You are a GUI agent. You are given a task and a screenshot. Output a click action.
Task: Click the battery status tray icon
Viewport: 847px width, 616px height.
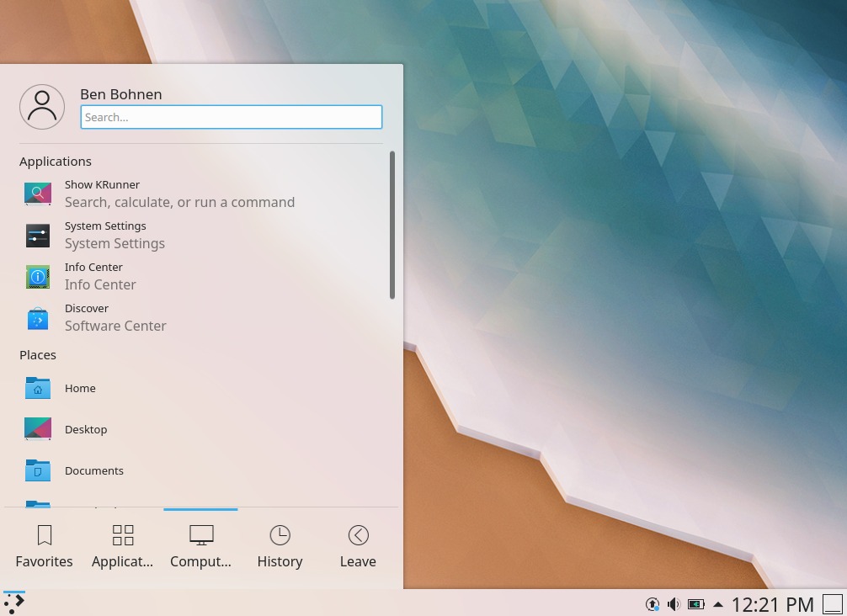[x=695, y=604]
